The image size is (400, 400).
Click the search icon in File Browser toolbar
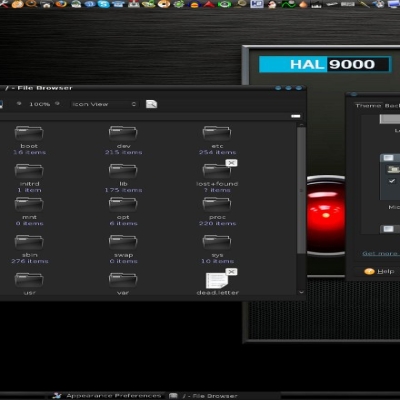(151, 104)
